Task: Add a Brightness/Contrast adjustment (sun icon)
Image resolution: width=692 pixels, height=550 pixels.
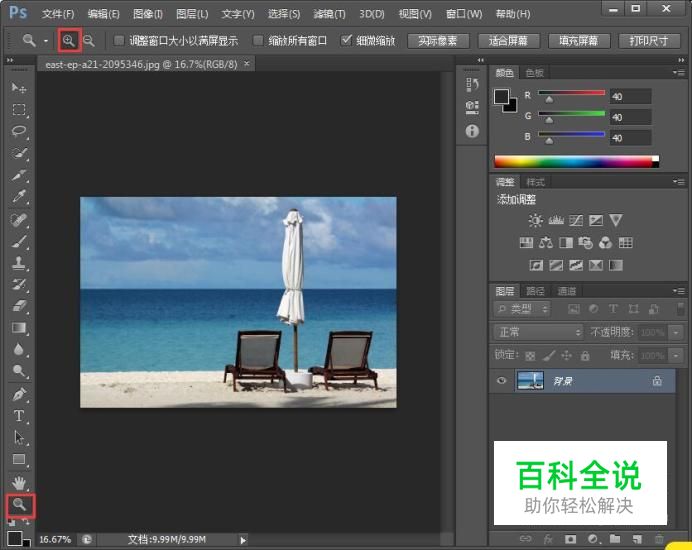Action: click(x=535, y=220)
